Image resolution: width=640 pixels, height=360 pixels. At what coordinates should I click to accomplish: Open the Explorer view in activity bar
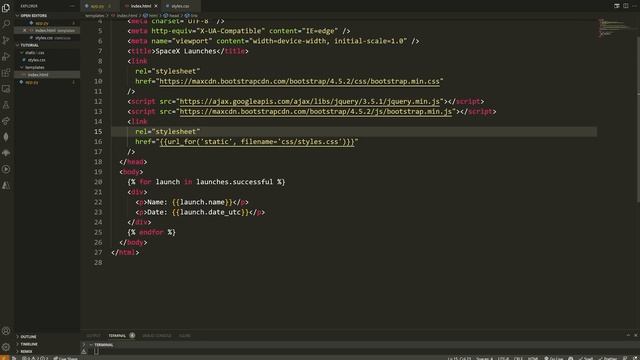coord(6,7)
